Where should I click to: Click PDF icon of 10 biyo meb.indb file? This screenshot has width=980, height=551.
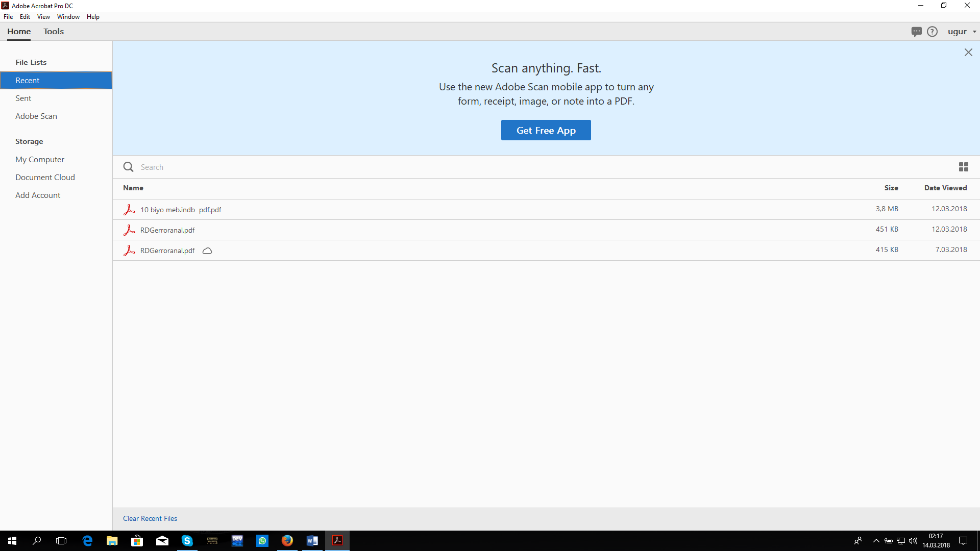[x=129, y=210]
